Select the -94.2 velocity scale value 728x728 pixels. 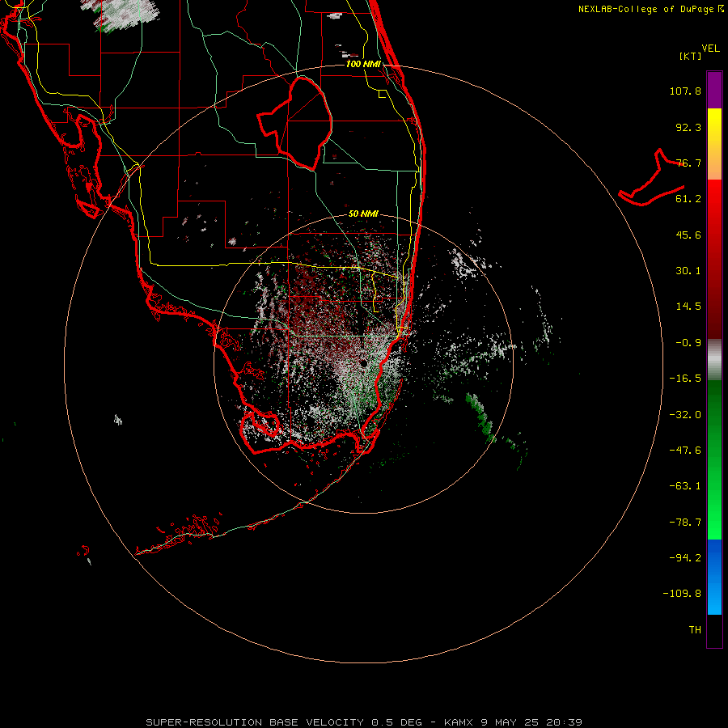click(x=685, y=558)
